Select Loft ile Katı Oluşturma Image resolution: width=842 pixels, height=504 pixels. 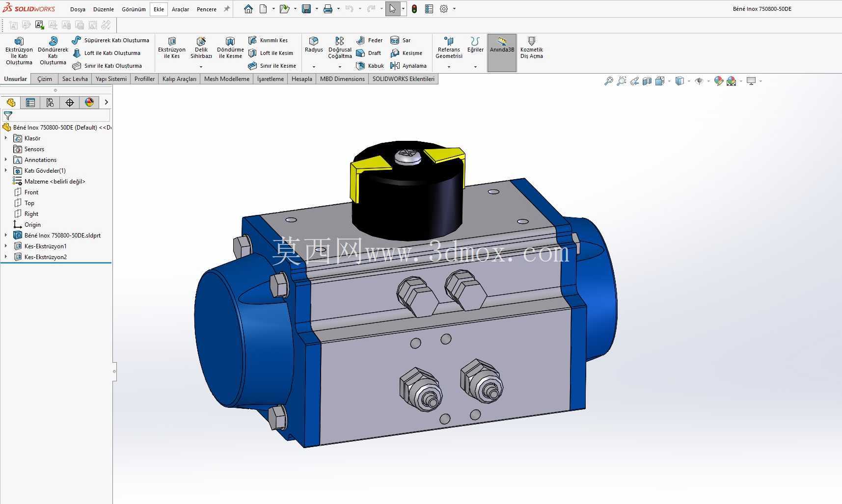coord(106,53)
